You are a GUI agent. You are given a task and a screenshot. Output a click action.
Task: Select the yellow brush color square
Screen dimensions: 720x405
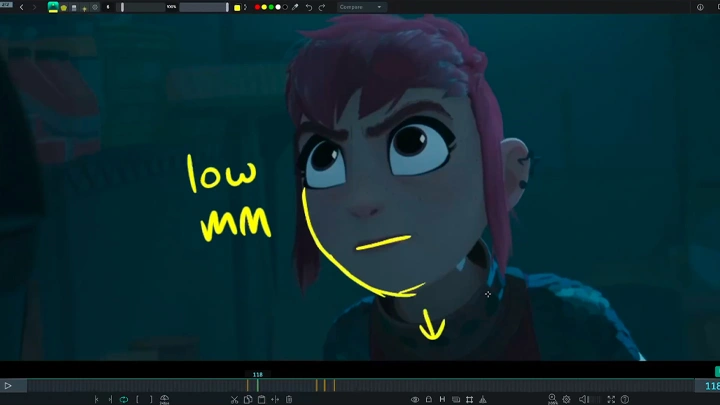pyautogui.click(x=237, y=7)
